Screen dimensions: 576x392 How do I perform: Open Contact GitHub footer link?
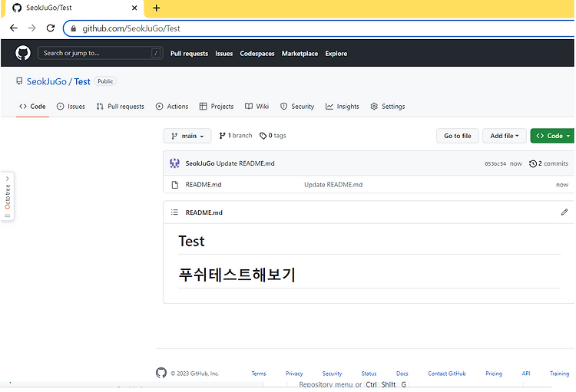(x=447, y=374)
